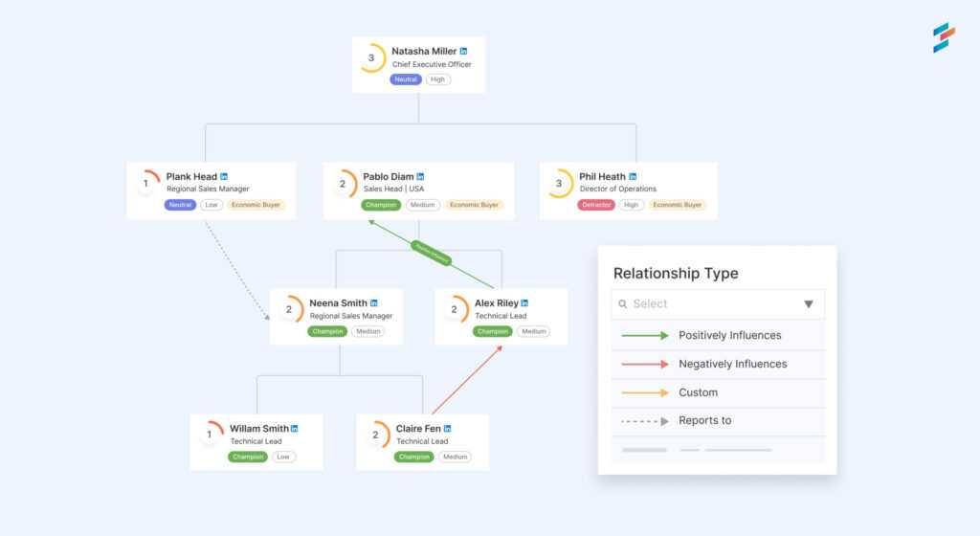The image size is (980, 536).
Task: Click the Director of Operations title text
Action: 617,189
